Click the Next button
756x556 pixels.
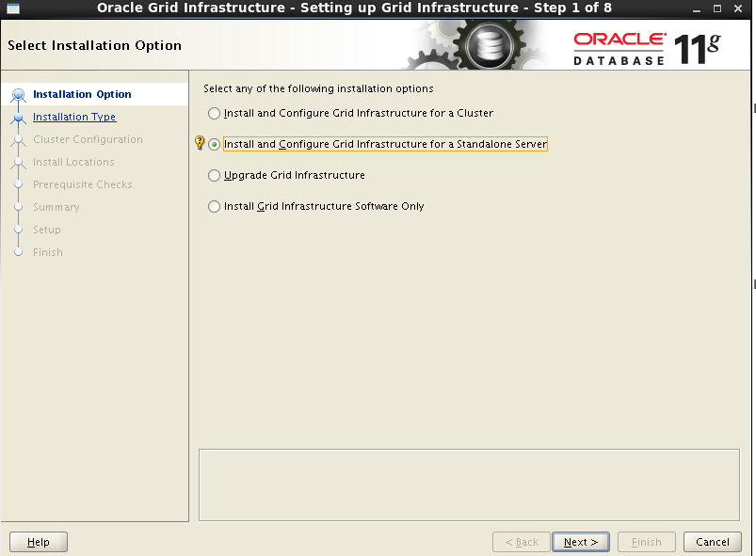coord(581,542)
